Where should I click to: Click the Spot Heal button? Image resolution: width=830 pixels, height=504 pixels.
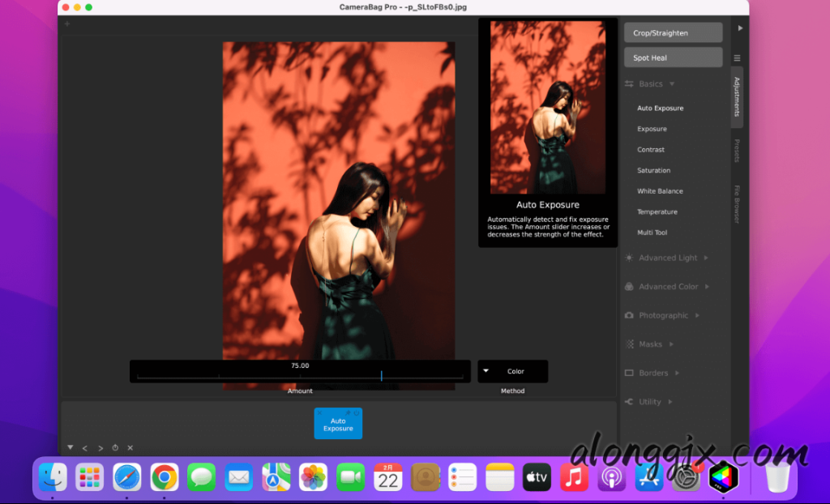(673, 58)
